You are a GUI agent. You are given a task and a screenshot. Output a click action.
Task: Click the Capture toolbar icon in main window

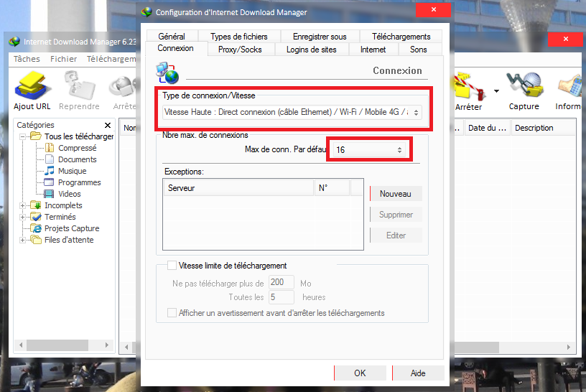[525, 85]
